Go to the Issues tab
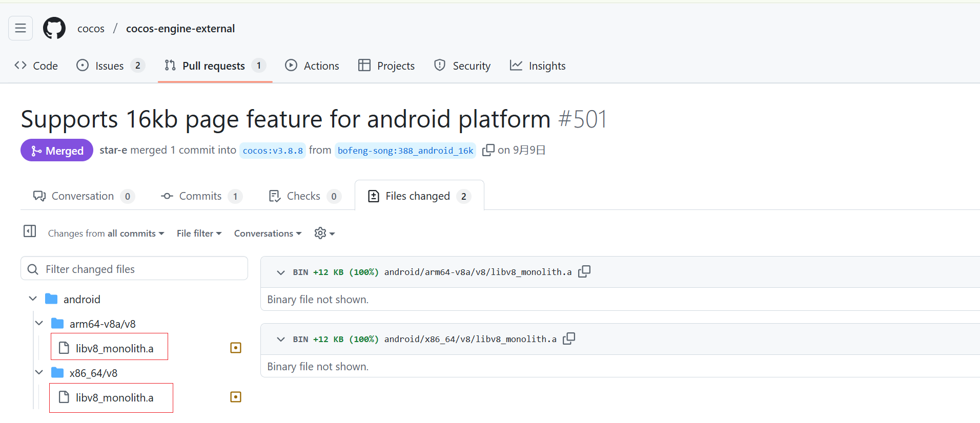Viewport: 980px width, 423px height. coord(110,66)
